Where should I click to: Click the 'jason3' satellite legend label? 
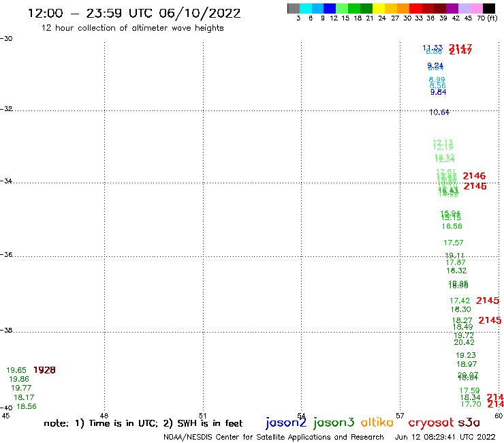point(334,423)
